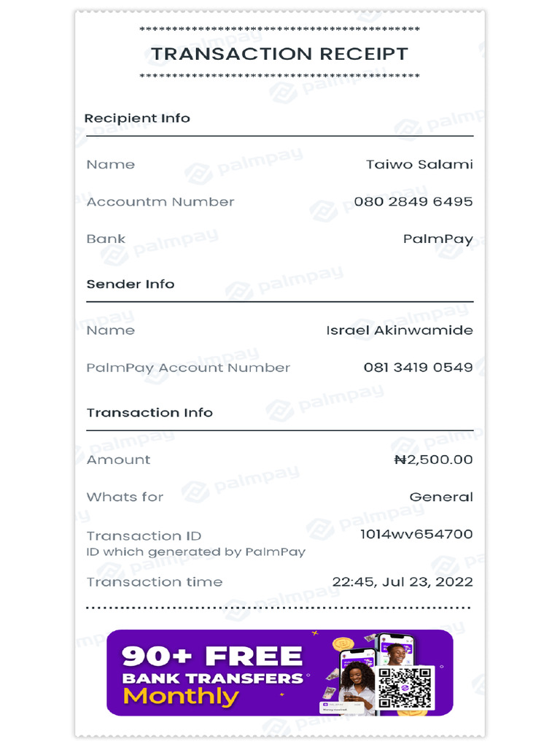Click the transaction time "22:45, Jul 23, 2022"
Image resolution: width=560 pixels, height=747 pixels.
point(402,582)
